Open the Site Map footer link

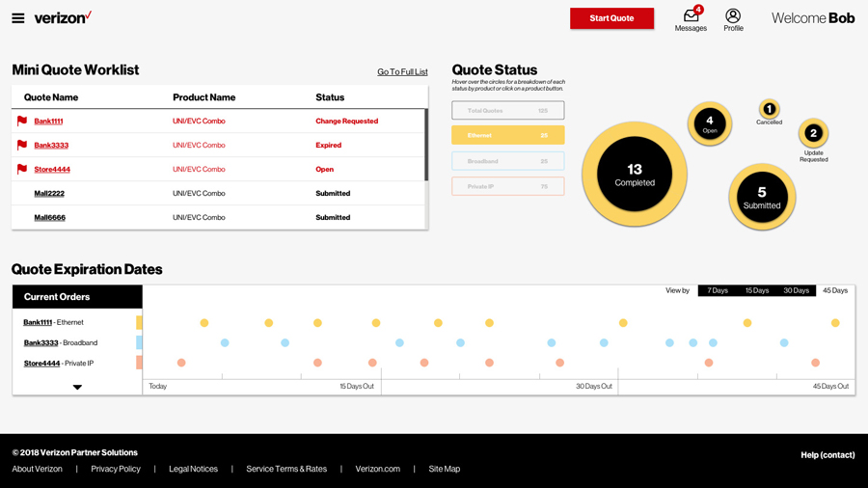coord(444,469)
